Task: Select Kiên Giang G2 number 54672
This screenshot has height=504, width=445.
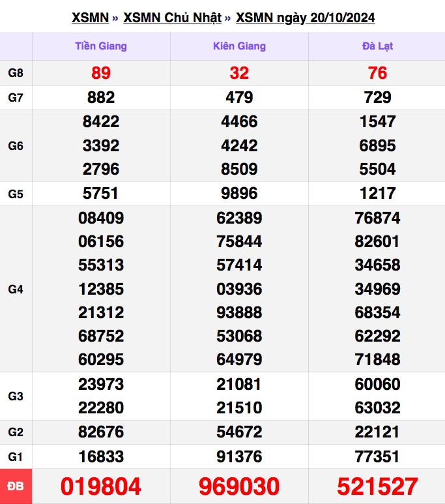Action: click(x=239, y=432)
